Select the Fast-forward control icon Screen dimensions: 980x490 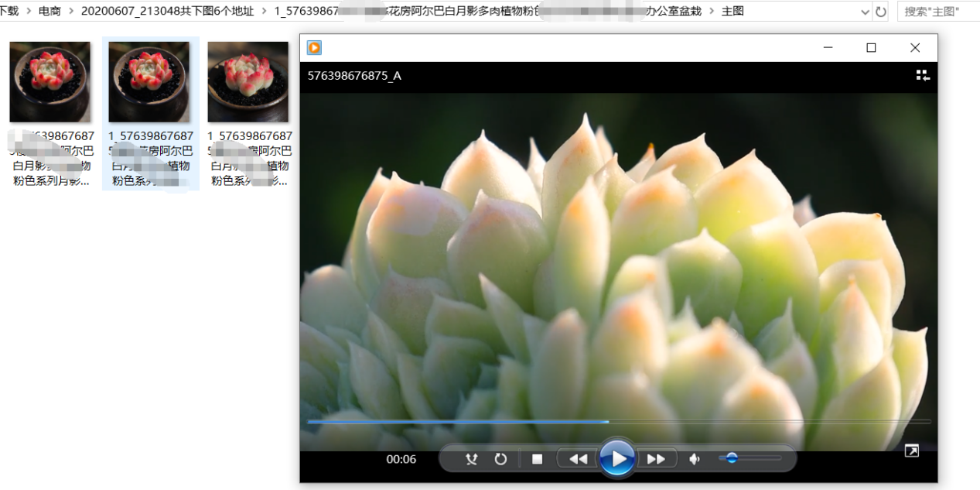657,458
